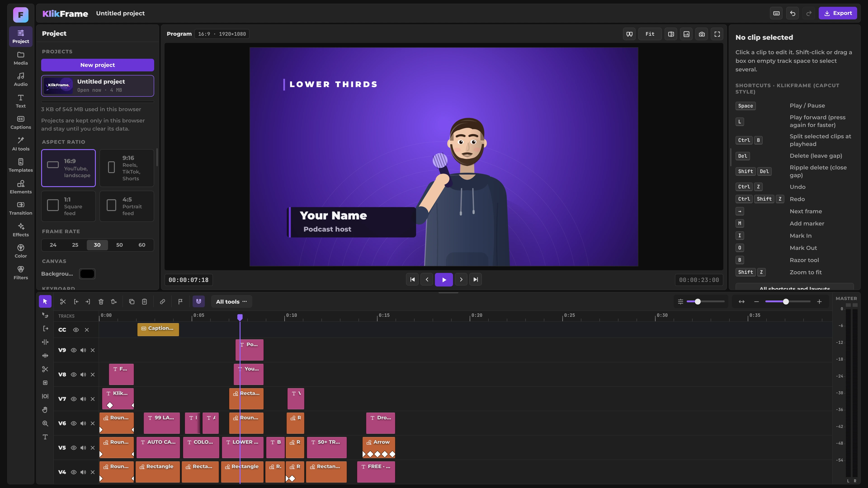
Task: Fit timeline to width arrows icon
Action: tap(742, 302)
